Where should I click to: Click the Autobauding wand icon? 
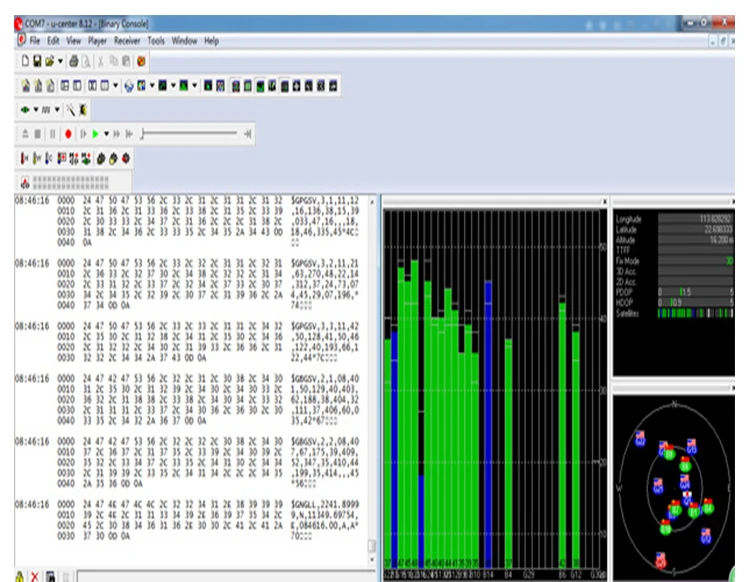point(71,110)
